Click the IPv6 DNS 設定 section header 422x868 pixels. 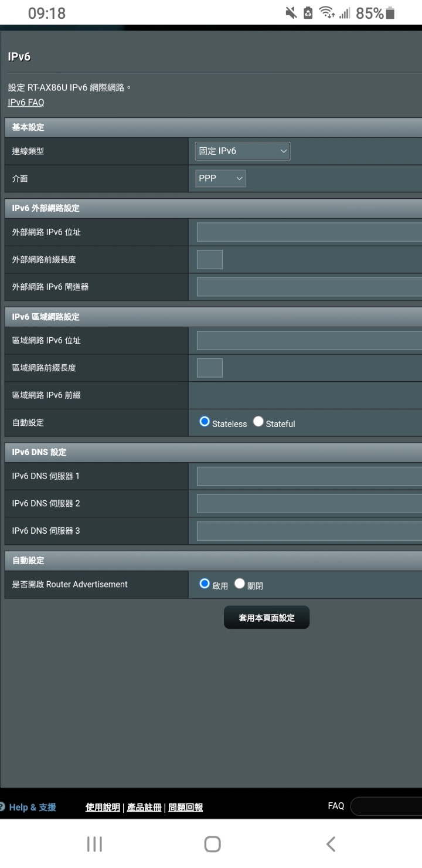pyautogui.click(x=213, y=452)
